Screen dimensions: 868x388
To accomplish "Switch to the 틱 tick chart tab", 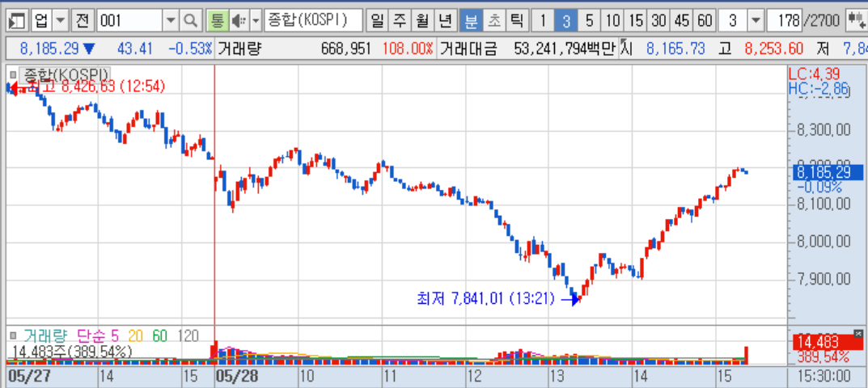I will point(516,22).
